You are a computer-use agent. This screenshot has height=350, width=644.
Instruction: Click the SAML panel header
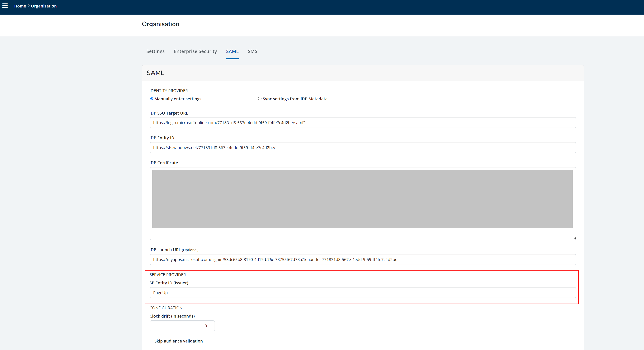tap(155, 73)
